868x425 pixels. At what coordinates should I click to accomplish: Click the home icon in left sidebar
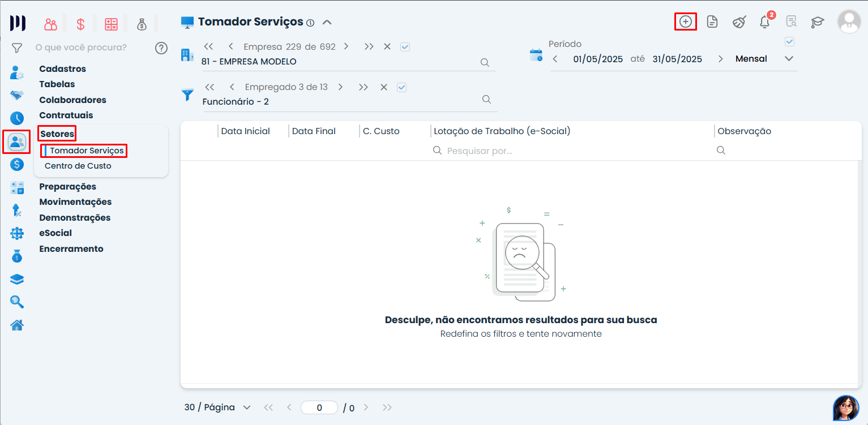pyautogui.click(x=17, y=325)
